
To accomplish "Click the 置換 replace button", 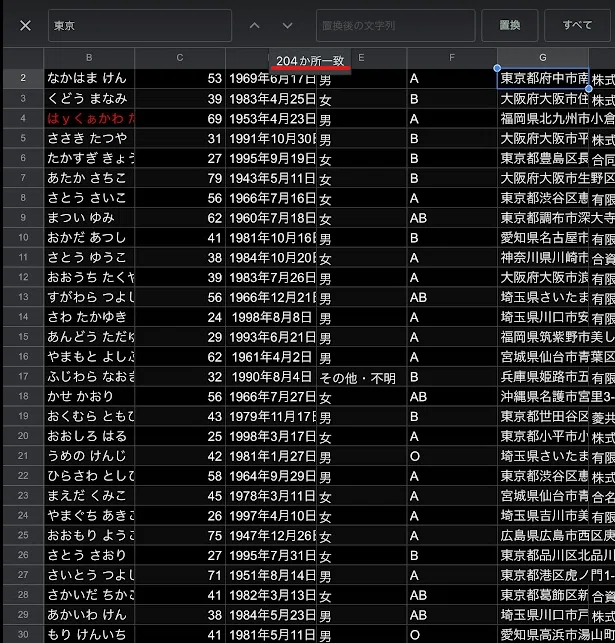I will [x=510, y=26].
